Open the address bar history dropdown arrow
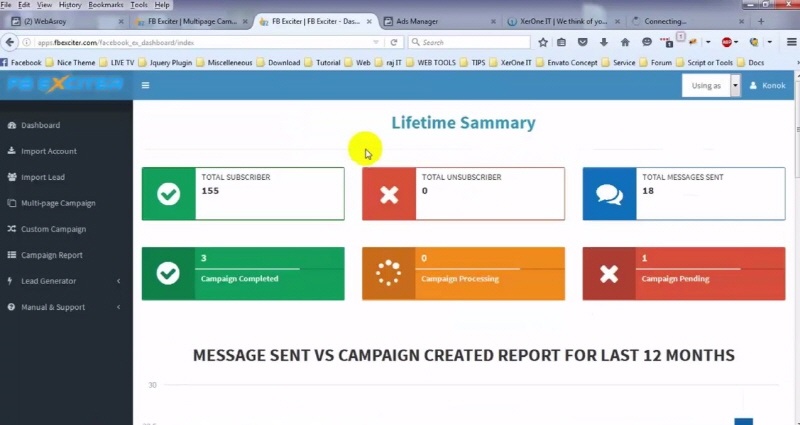 [x=376, y=42]
